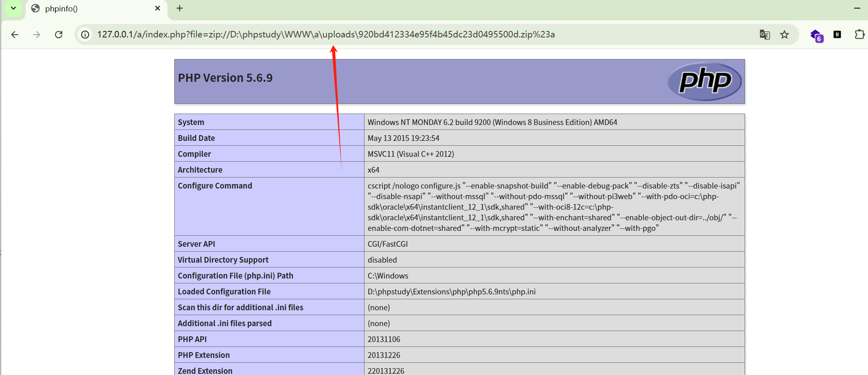Viewport: 868px width, 375px height.
Task: Select the php5.6.9nts\php.ini path value
Action: coord(452,292)
